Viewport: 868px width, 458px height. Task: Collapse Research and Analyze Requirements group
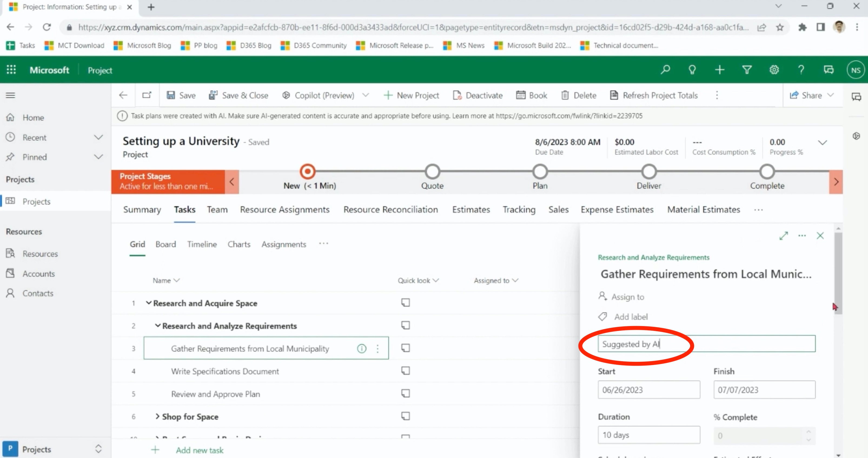coord(157,325)
